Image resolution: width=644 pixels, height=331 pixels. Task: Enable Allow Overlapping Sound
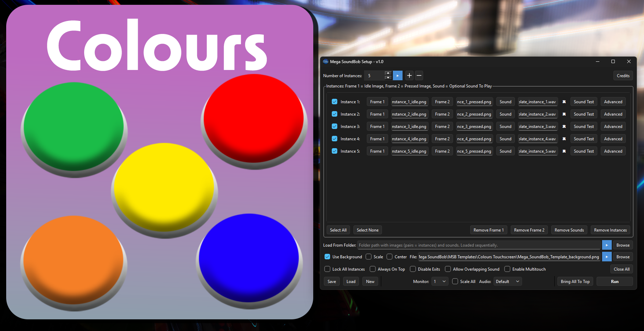pyautogui.click(x=448, y=269)
